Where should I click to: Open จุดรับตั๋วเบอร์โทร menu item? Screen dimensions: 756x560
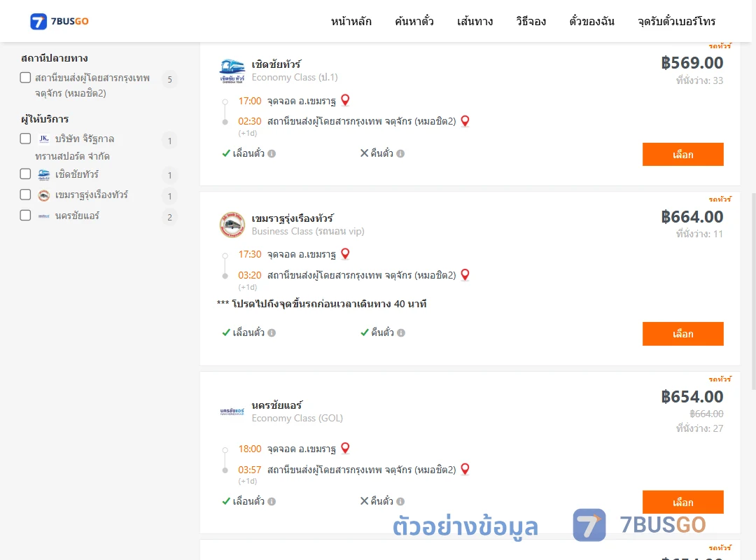676,21
